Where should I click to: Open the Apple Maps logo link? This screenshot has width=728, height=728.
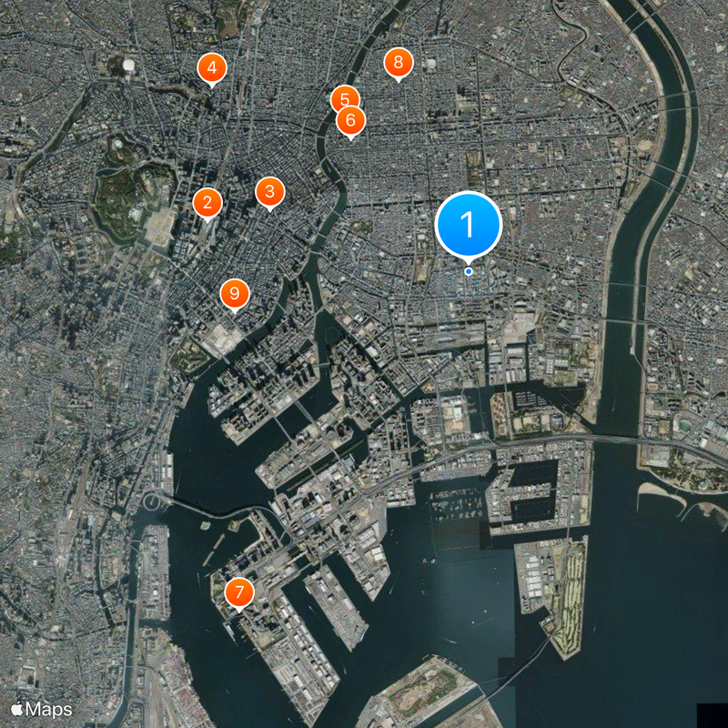click(x=41, y=710)
